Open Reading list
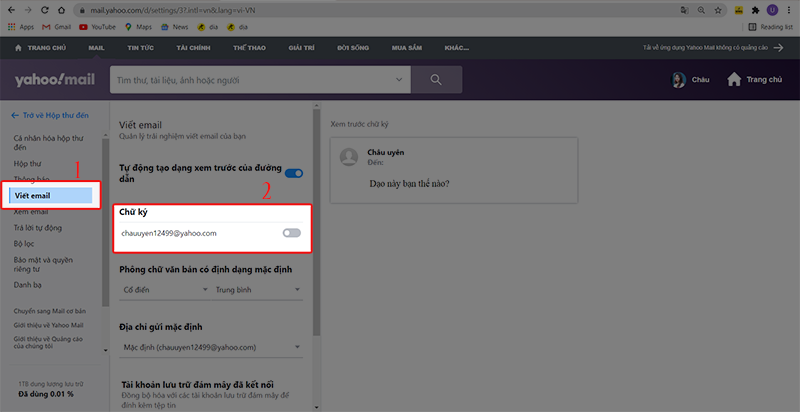The height and width of the screenshot is (412, 800). pyautogui.click(x=770, y=27)
